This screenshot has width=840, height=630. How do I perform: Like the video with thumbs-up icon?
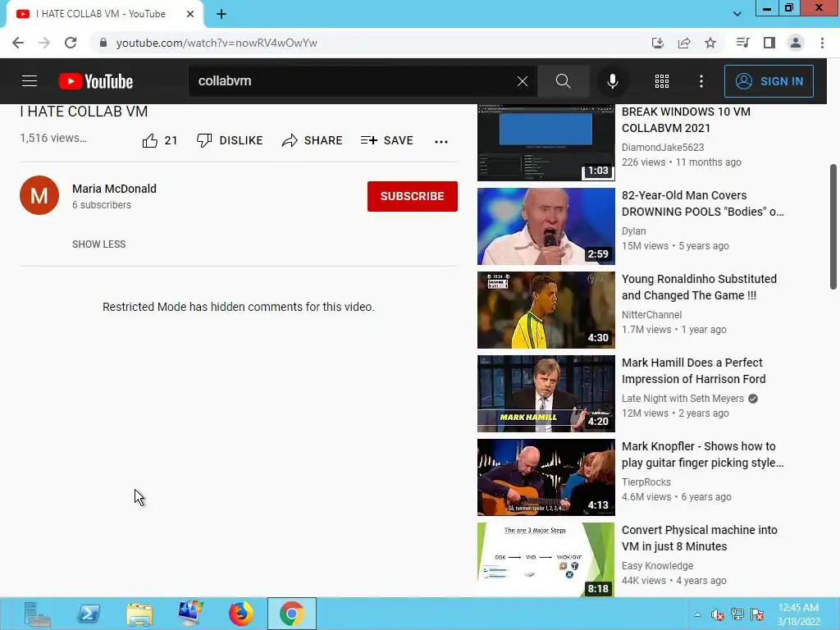click(x=150, y=140)
